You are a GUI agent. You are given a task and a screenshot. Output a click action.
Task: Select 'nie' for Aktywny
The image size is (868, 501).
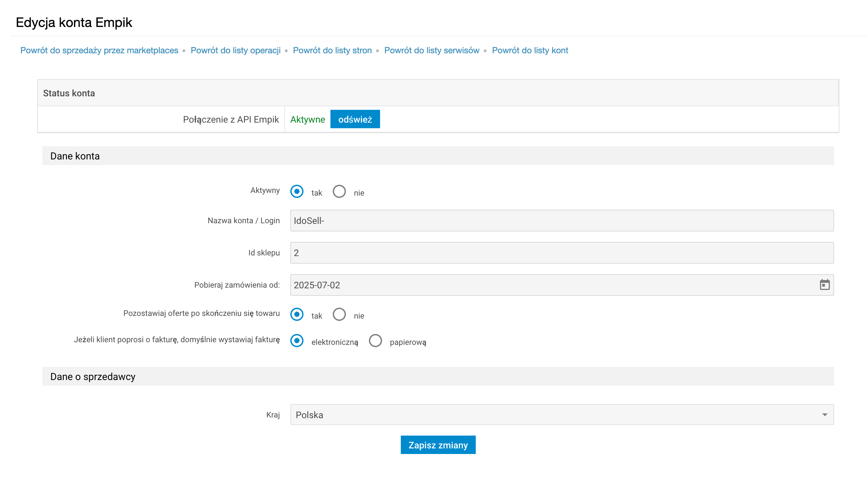339,191
